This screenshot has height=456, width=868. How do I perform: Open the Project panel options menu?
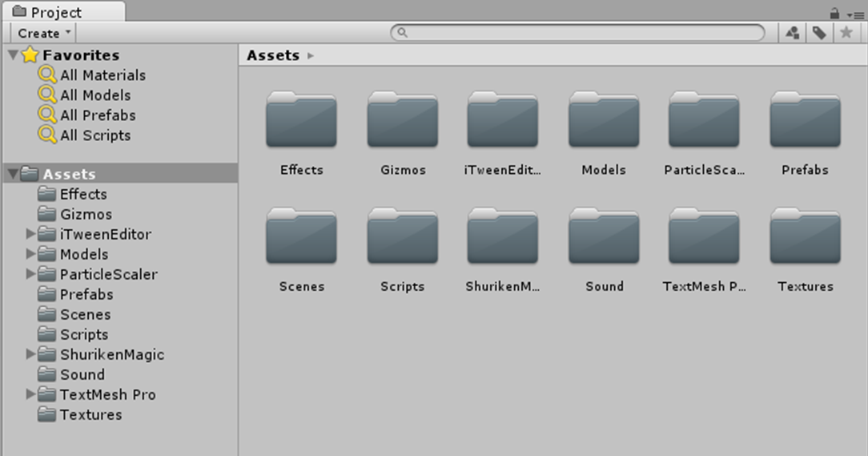[x=856, y=14]
